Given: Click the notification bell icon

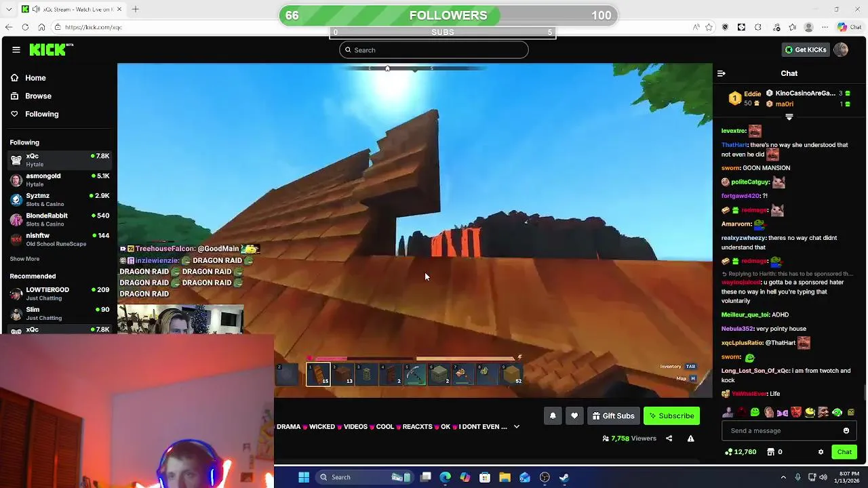Looking at the screenshot, I should click(x=553, y=415).
